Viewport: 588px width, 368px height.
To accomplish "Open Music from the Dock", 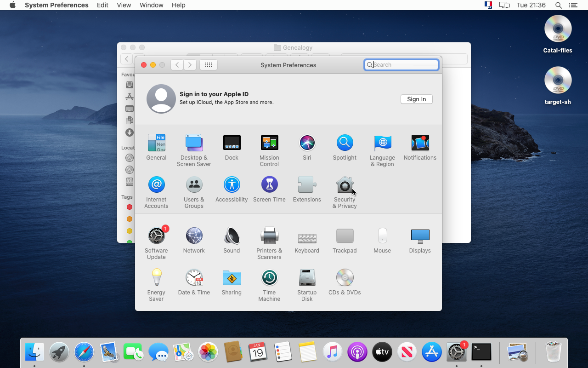I will pos(332,352).
